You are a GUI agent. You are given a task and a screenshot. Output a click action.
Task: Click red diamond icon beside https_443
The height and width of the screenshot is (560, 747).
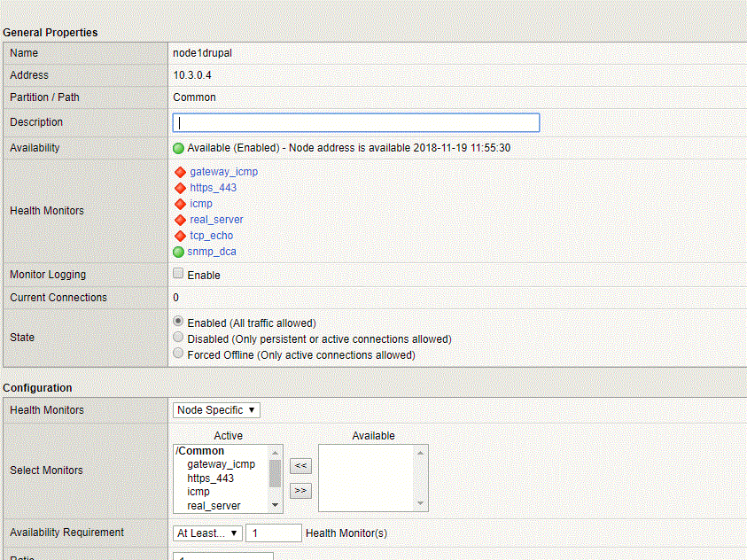(x=180, y=188)
